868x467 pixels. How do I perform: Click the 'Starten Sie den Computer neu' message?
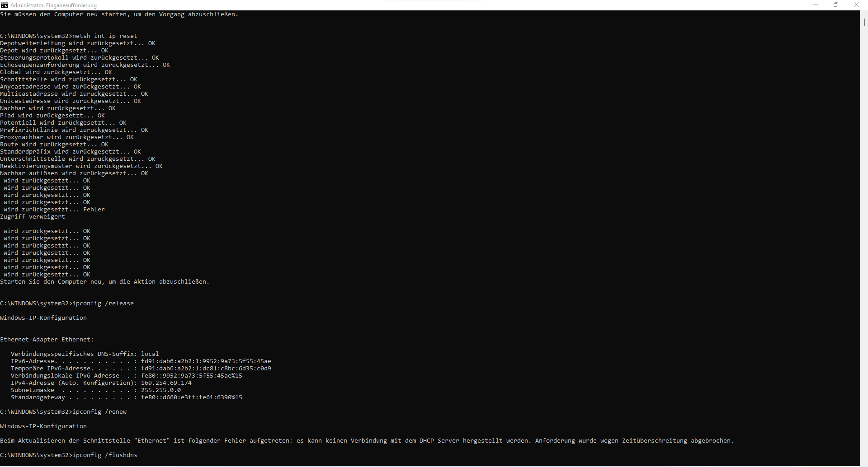(x=104, y=281)
